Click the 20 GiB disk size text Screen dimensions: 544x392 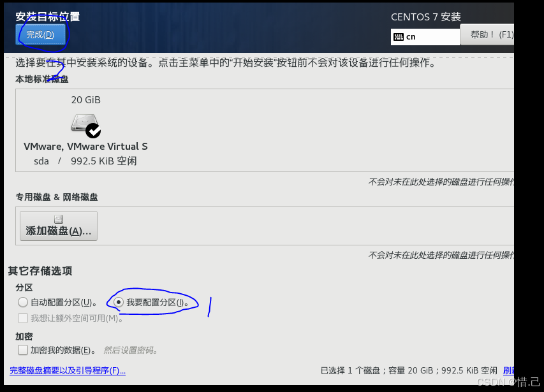point(85,100)
